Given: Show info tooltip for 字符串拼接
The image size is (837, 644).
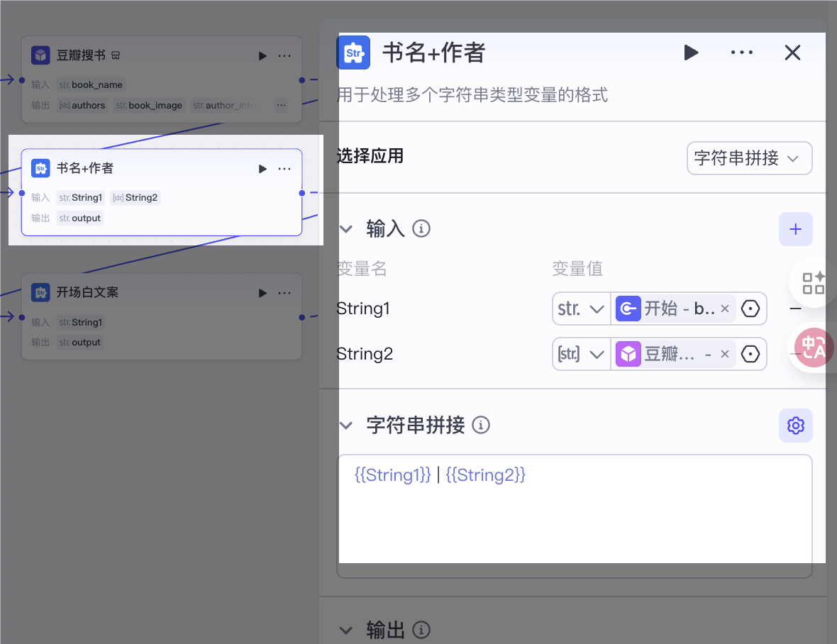Looking at the screenshot, I should click(x=481, y=426).
